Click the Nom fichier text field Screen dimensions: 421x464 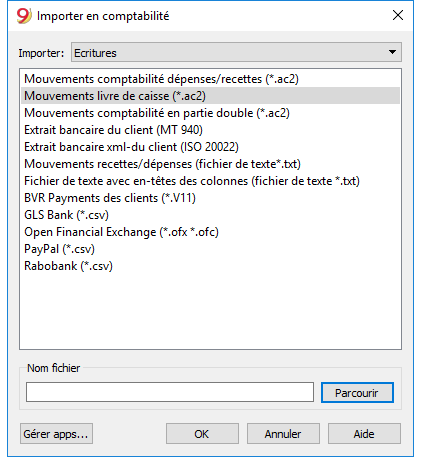pyautogui.click(x=170, y=392)
